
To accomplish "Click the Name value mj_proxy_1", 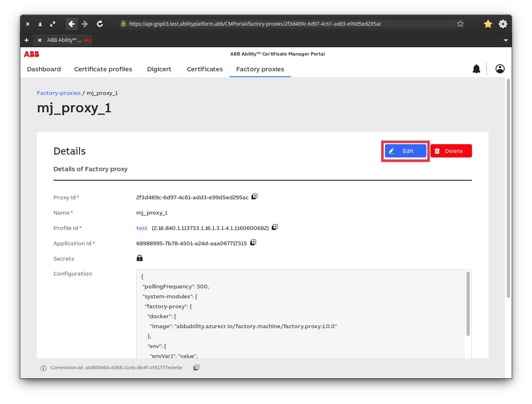I will (152, 213).
